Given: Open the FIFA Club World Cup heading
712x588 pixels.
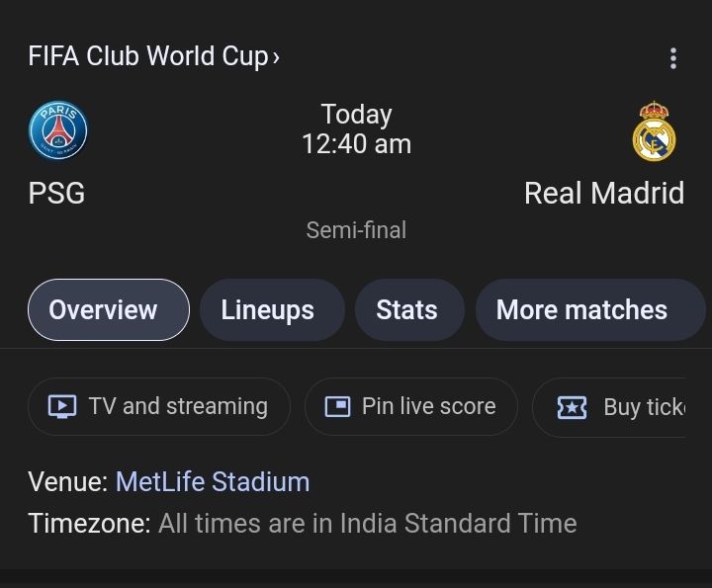Looking at the screenshot, I should (x=148, y=56).
